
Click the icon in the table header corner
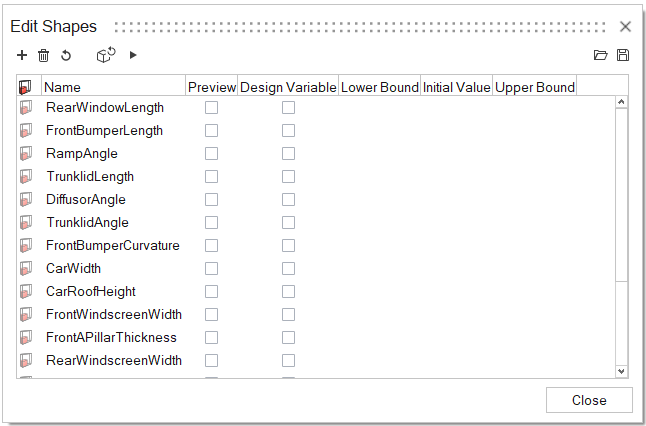(x=26, y=87)
